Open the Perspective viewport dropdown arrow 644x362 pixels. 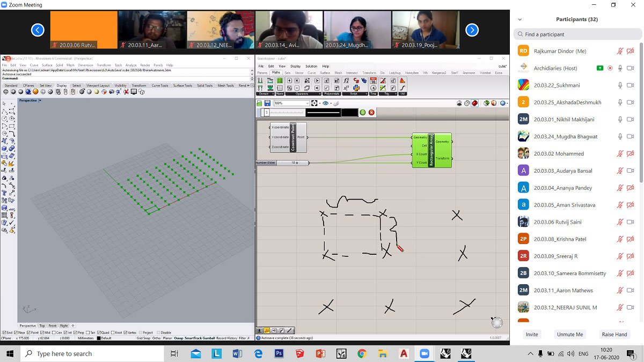click(x=40, y=100)
